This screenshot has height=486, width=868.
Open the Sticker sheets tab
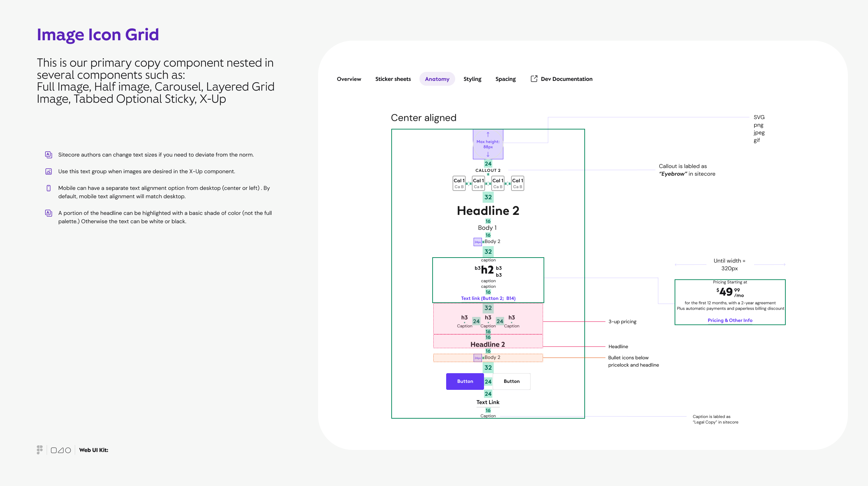393,79
